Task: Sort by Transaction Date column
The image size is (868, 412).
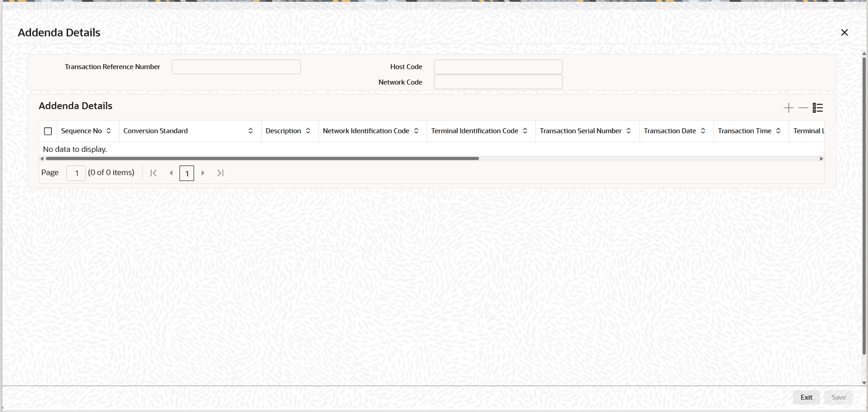Action: point(703,131)
